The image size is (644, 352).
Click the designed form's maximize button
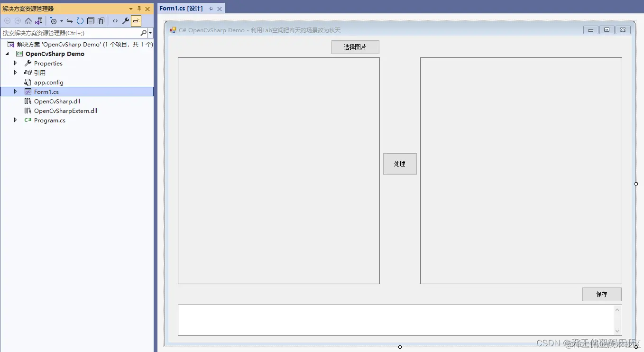pyautogui.click(x=607, y=30)
